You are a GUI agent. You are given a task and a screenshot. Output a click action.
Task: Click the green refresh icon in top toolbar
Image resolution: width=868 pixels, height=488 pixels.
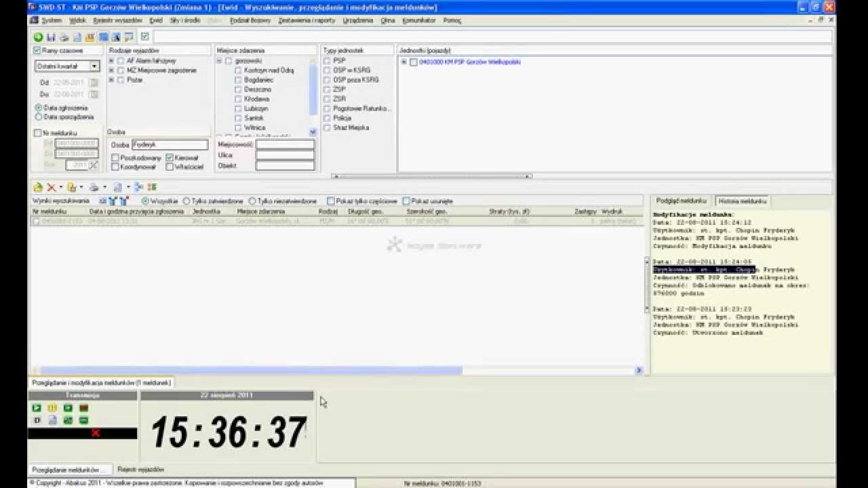point(39,37)
